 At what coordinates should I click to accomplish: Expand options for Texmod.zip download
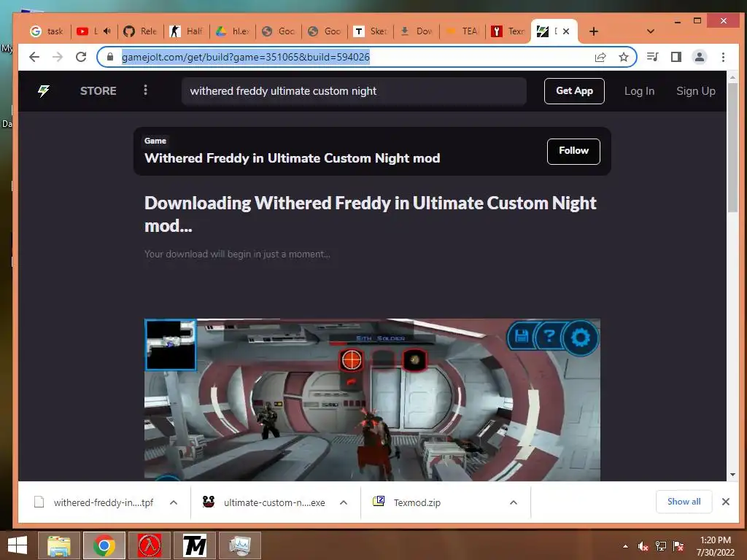tap(514, 502)
